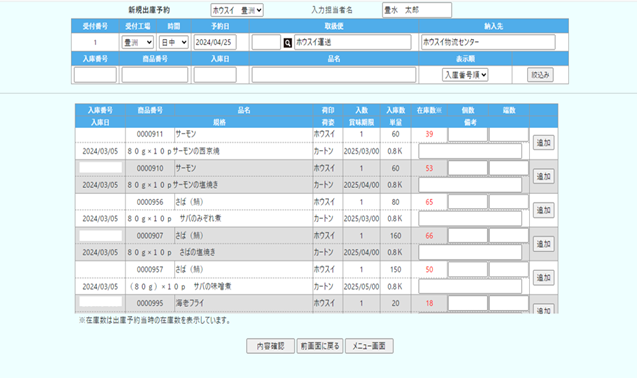Click 端数 input for item 0000910

509,168
